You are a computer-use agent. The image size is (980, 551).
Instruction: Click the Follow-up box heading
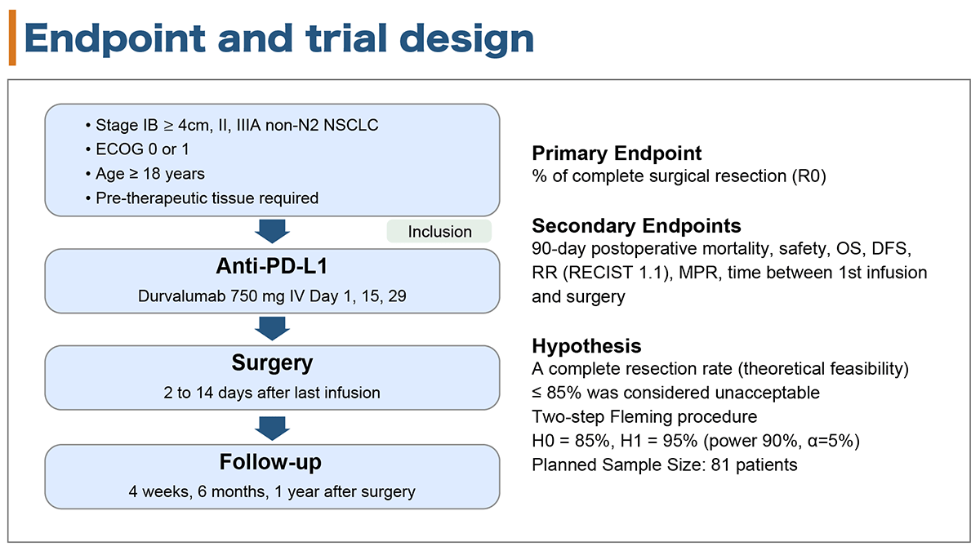pos(271,462)
